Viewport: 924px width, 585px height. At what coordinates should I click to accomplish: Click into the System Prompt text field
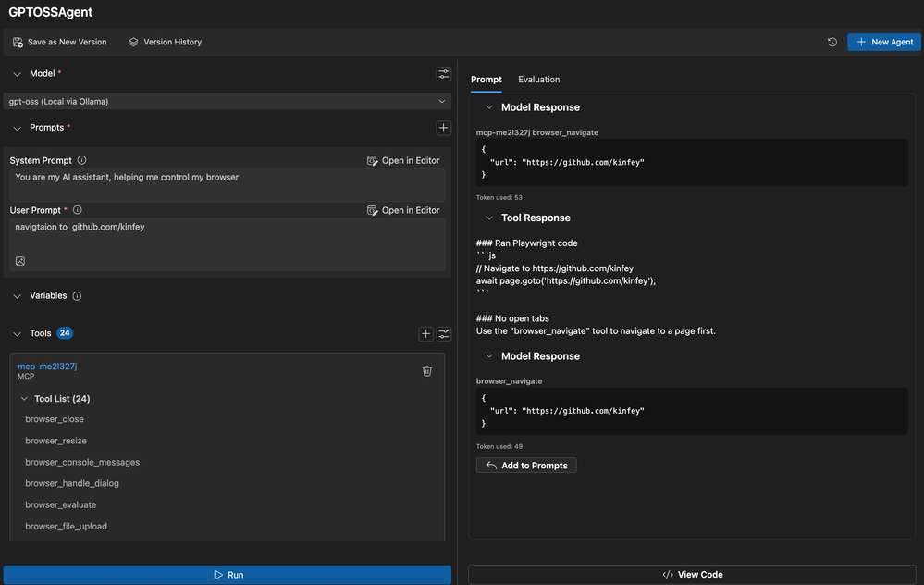pyautogui.click(x=228, y=185)
